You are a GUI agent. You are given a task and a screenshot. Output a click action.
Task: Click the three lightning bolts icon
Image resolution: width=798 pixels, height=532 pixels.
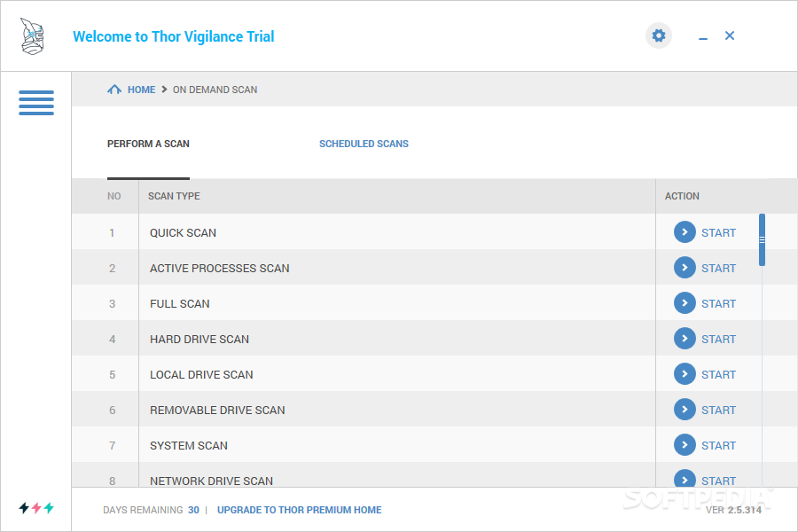coord(36,507)
